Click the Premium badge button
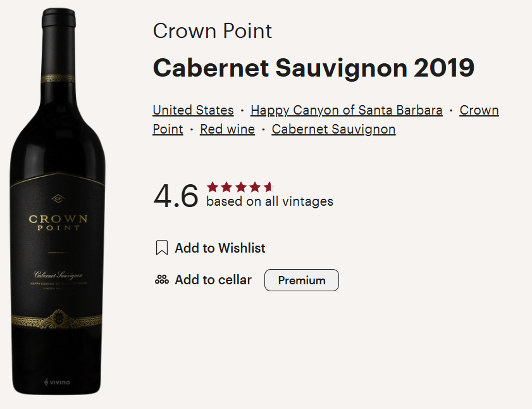Image resolution: width=532 pixels, height=409 pixels. (x=302, y=280)
